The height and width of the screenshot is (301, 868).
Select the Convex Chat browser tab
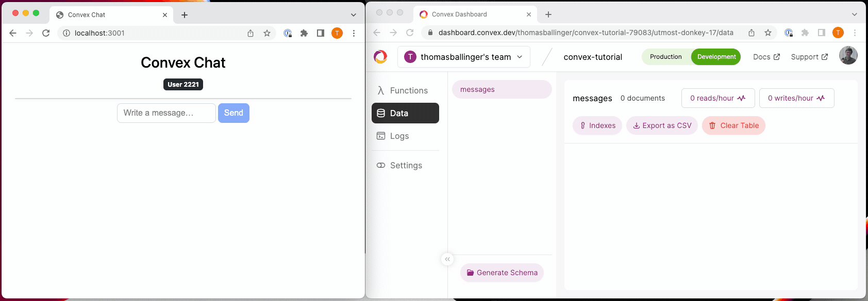(111, 15)
